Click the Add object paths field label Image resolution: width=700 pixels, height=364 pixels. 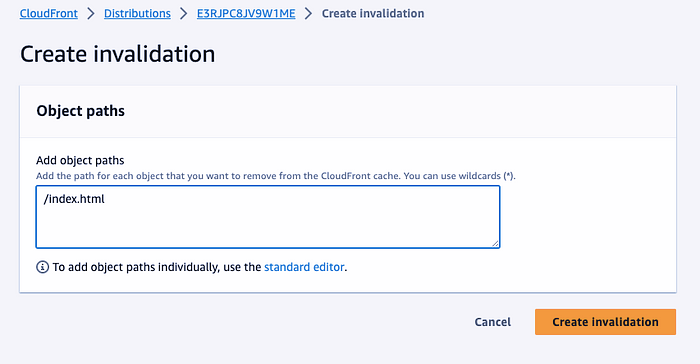click(x=80, y=160)
